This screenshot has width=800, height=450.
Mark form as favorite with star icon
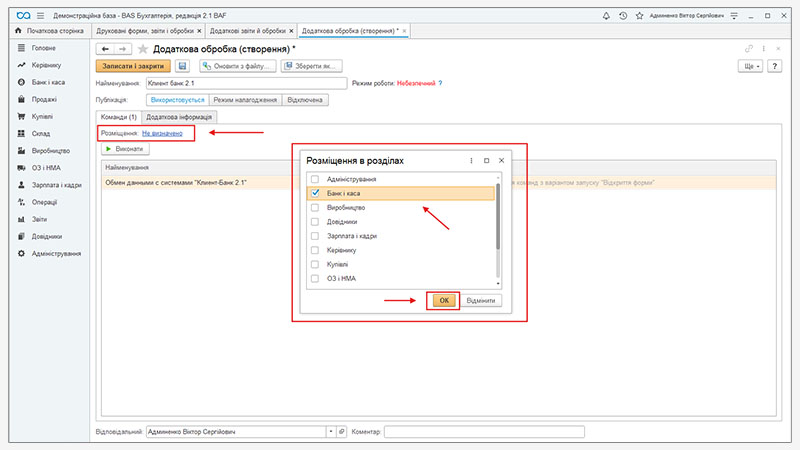143,49
